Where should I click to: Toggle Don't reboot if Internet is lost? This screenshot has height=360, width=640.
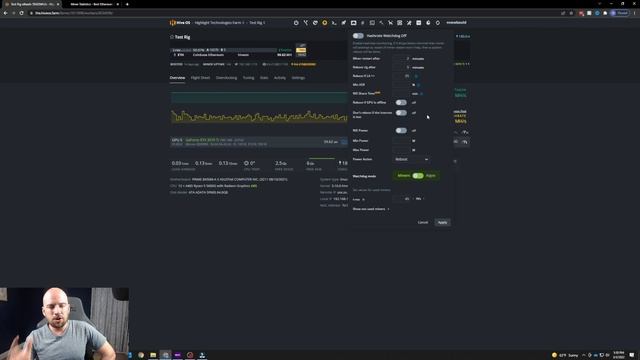coord(401,113)
